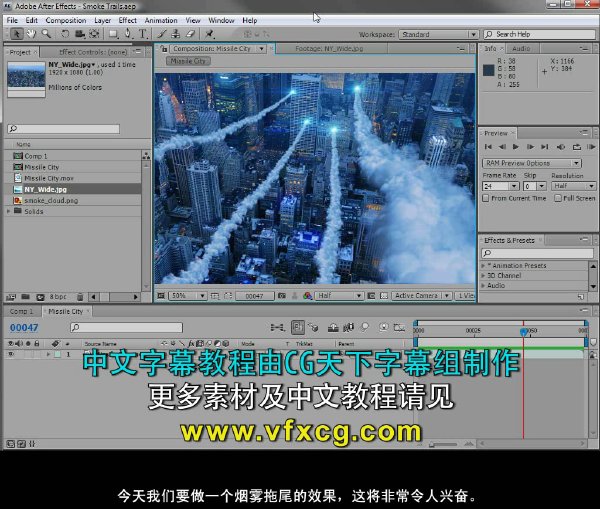
Task: Create new composition icon in Project panel
Action: click(x=40, y=297)
